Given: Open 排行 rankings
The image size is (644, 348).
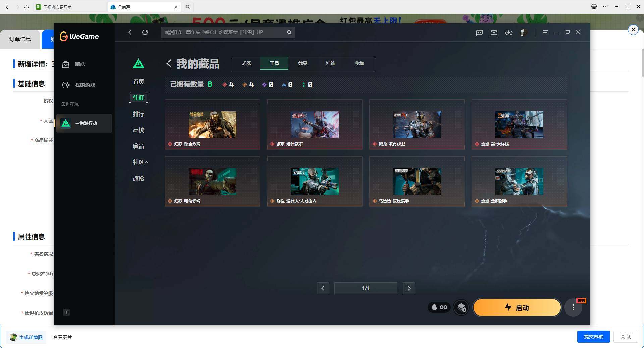Looking at the screenshot, I should (139, 114).
